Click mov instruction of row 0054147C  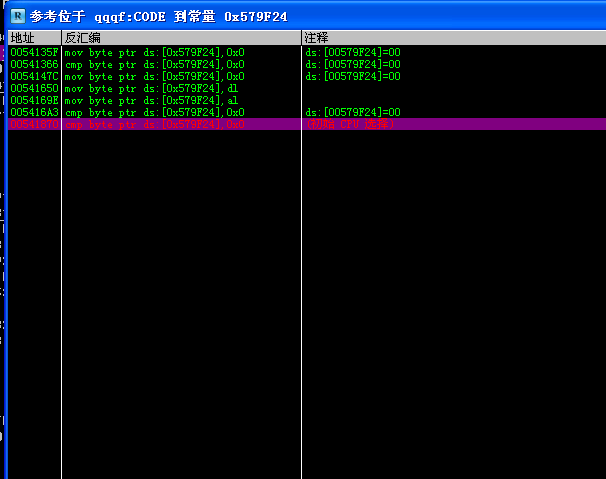154,76
